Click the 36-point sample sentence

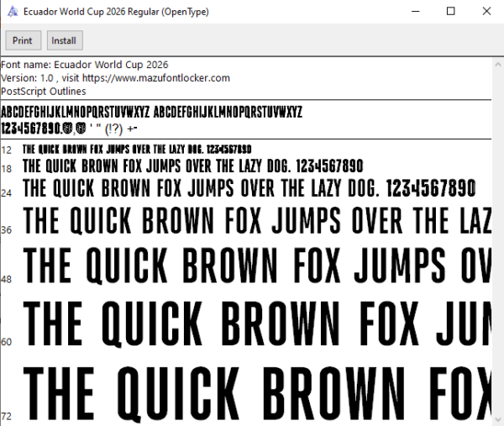pos(257,220)
